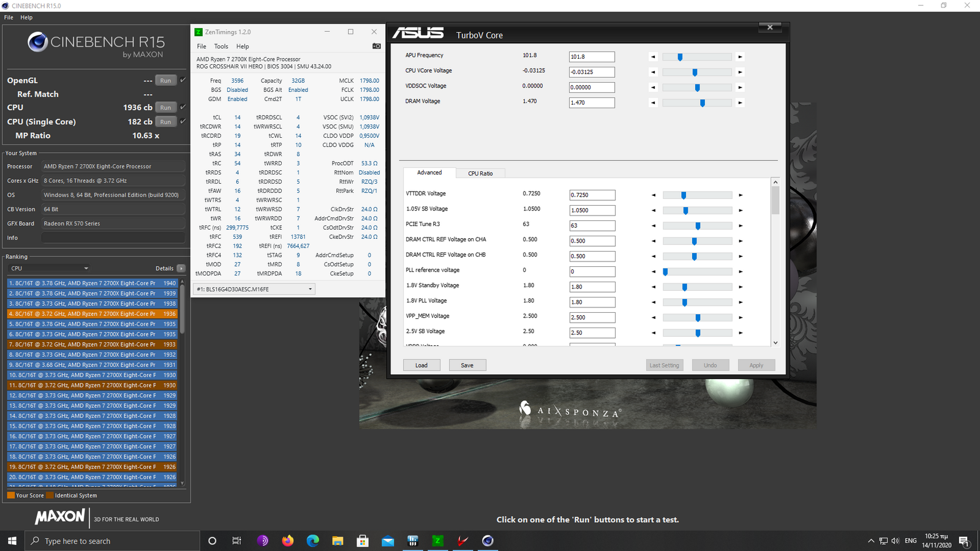980x551 pixels.
Task: Decrease CPU VCore Voltage with left arrow
Action: [653, 72]
